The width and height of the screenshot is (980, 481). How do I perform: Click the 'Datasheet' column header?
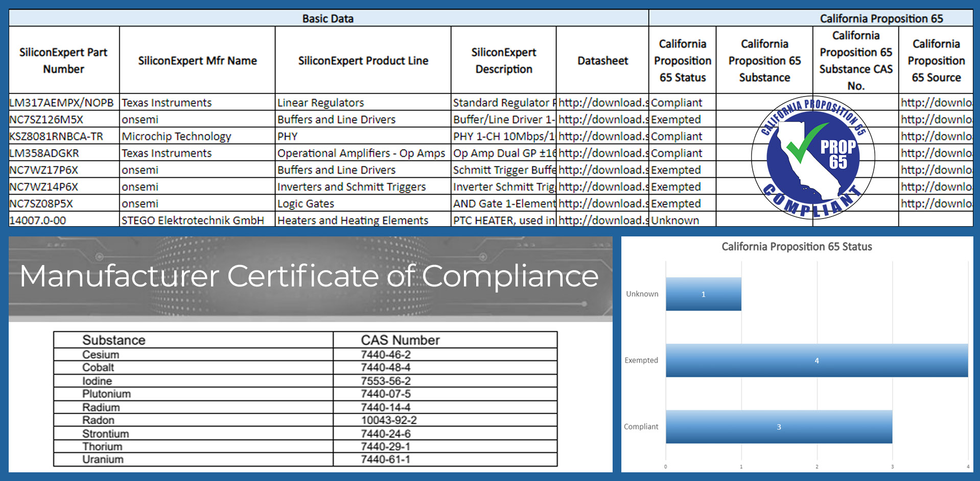[x=603, y=60]
